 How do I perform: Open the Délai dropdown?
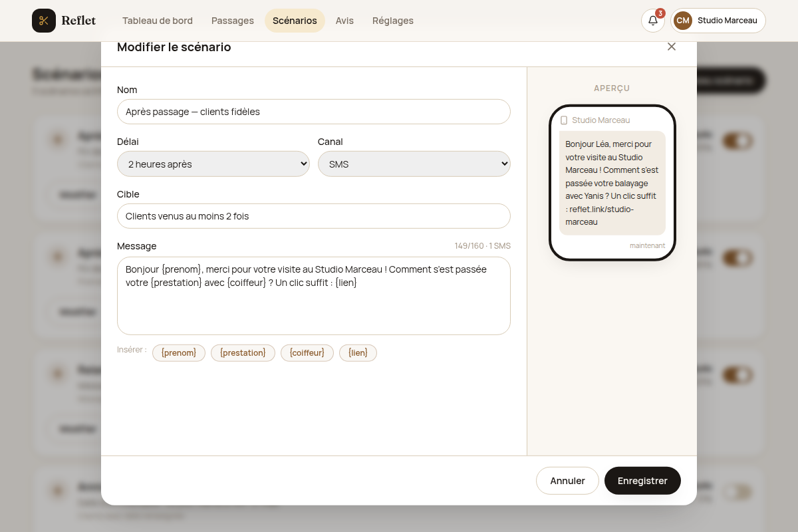pyautogui.click(x=213, y=164)
